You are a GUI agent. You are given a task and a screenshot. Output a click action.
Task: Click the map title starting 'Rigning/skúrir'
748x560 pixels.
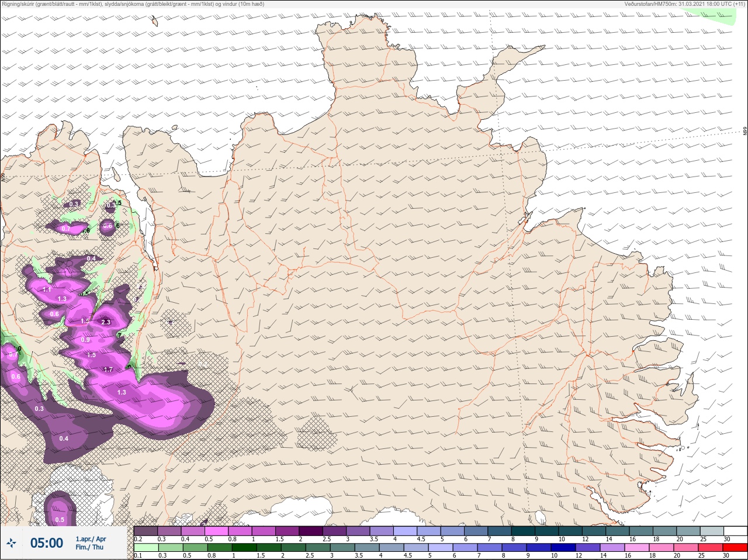[x=133, y=4]
